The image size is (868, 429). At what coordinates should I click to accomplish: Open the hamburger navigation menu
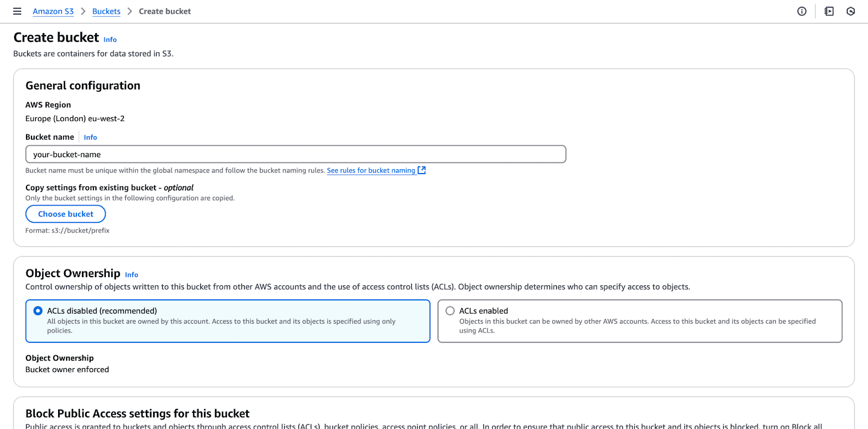point(17,11)
